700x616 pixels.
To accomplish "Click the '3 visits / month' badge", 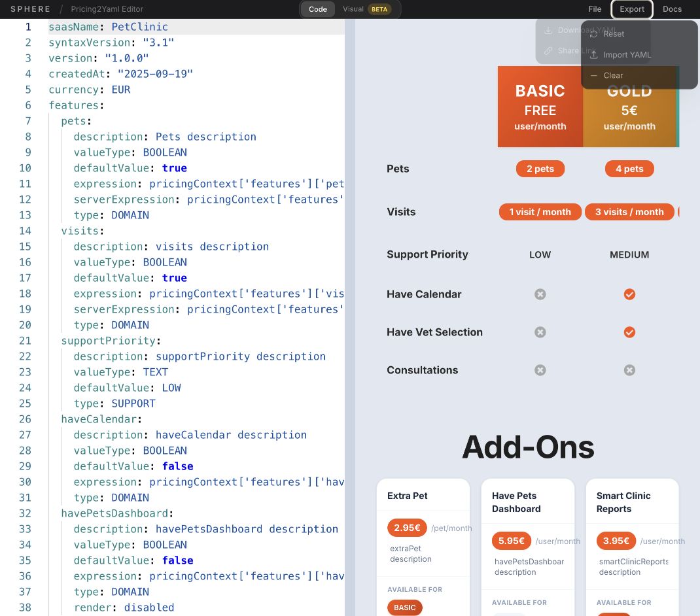I will (x=629, y=212).
